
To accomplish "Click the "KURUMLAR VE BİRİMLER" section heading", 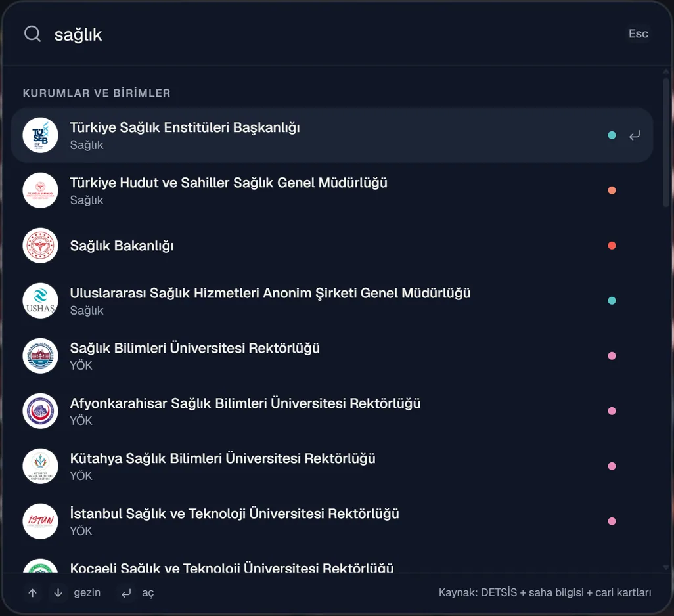I will click(97, 93).
